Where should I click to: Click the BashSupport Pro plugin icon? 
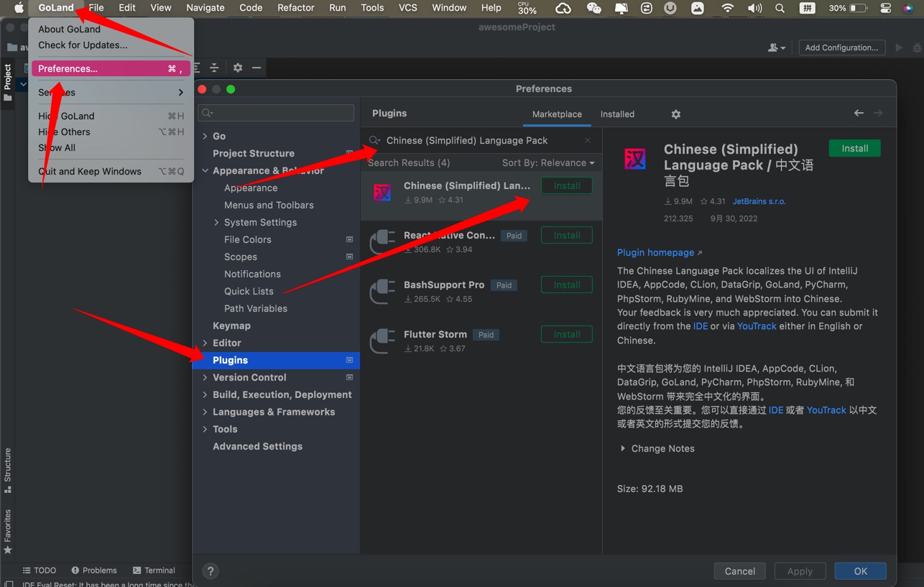pyautogui.click(x=382, y=292)
